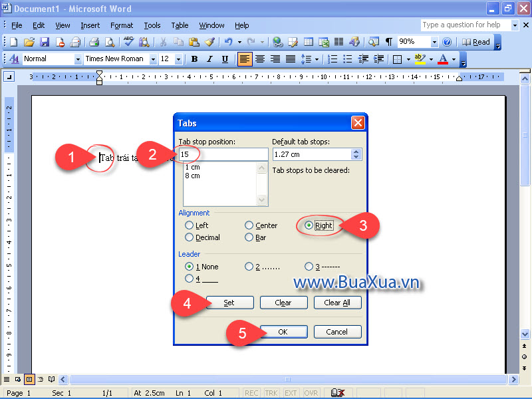Open the File menu
Screen dimensions: 532x399
(17, 25)
